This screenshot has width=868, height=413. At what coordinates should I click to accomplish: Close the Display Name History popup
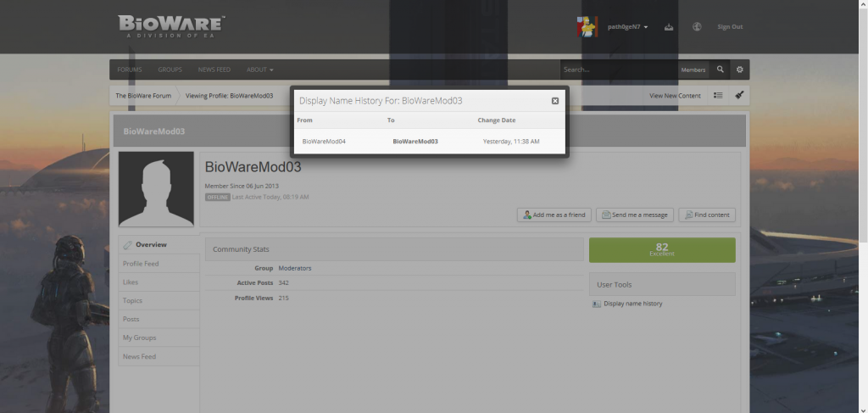[x=554, y=101]
